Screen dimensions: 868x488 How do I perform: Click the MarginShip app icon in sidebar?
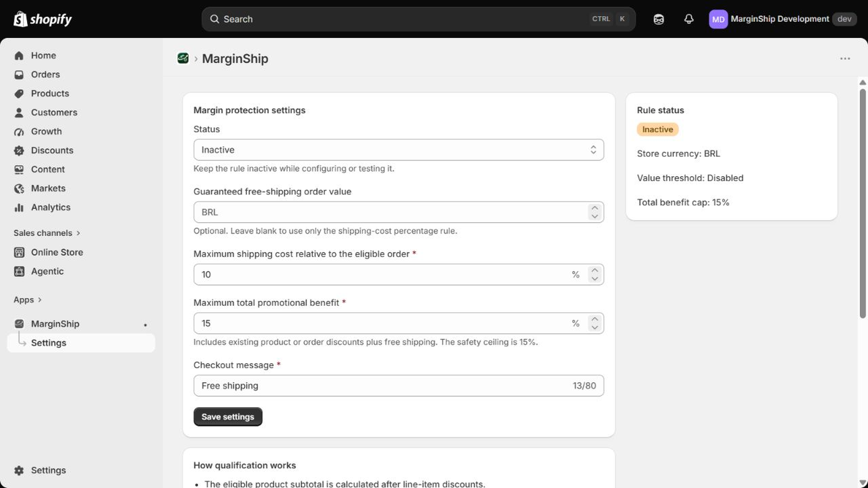pyautogui.click(x=19, y=324)
